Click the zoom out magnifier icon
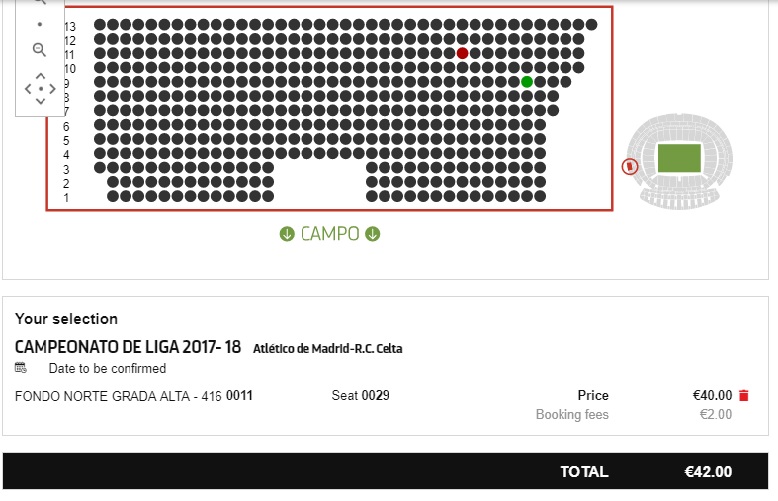Image resolution: width=778 pixels, height=501 pixels. coord(39,49)
